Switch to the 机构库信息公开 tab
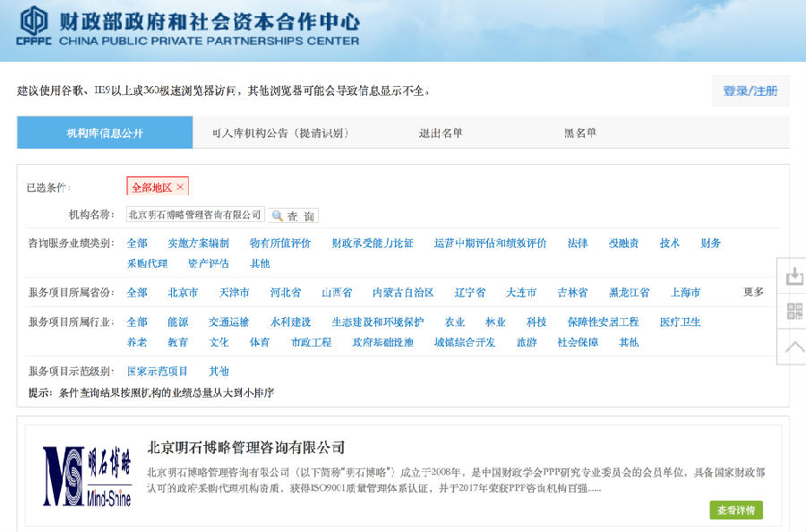This screenshot has width=806, height=532. click(x=105, y=133)
